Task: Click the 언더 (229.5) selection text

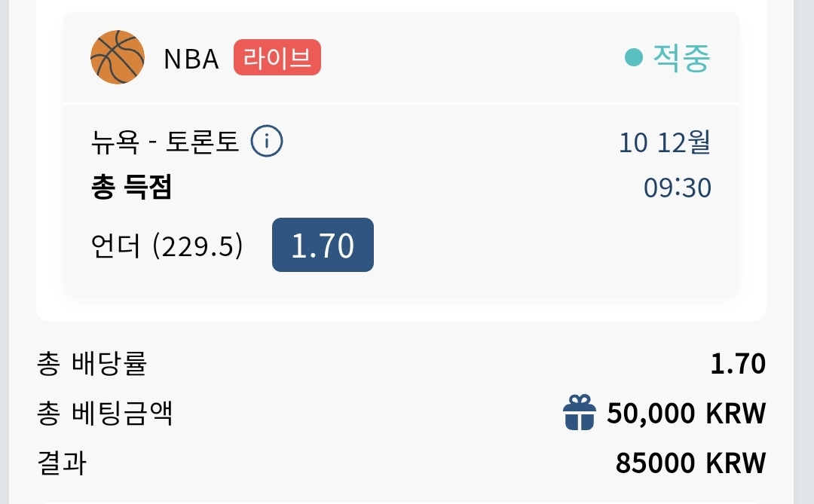Action: click(167, 246)
